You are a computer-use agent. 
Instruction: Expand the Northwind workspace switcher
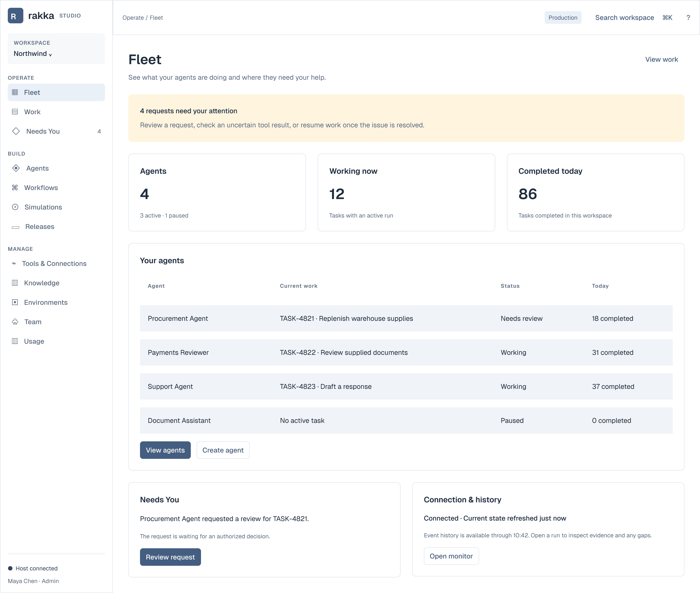pos(56,49)
